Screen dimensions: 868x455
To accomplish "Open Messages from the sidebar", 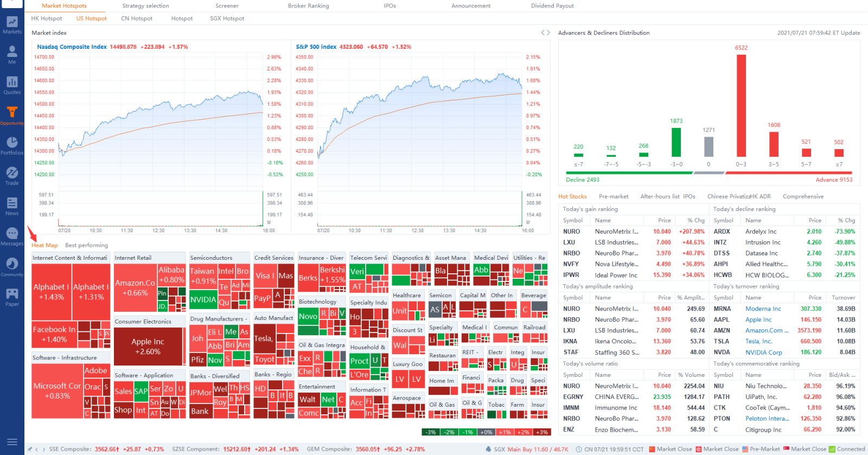I will [12, 236].
